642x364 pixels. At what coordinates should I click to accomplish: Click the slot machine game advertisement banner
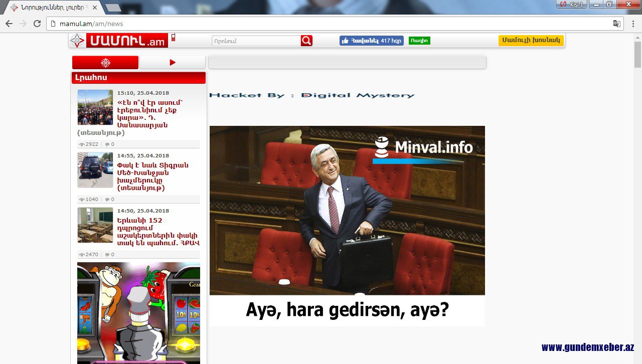point(138,313)
